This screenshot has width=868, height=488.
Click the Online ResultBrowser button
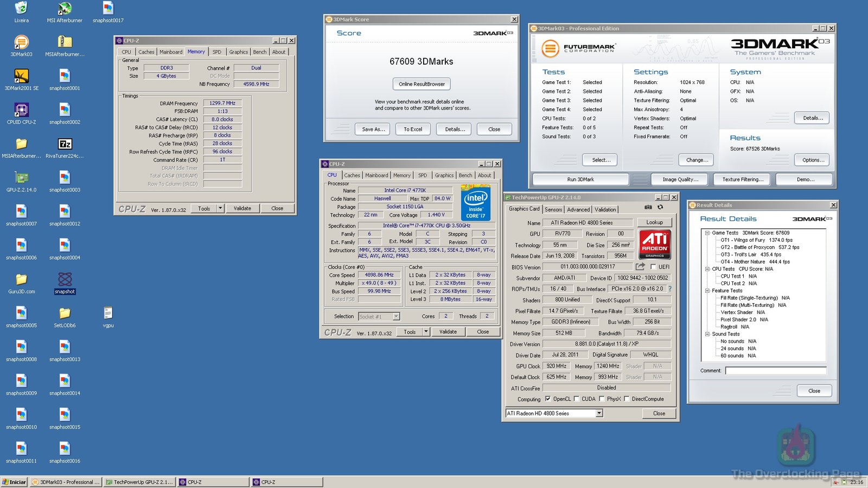click(422, 84)
